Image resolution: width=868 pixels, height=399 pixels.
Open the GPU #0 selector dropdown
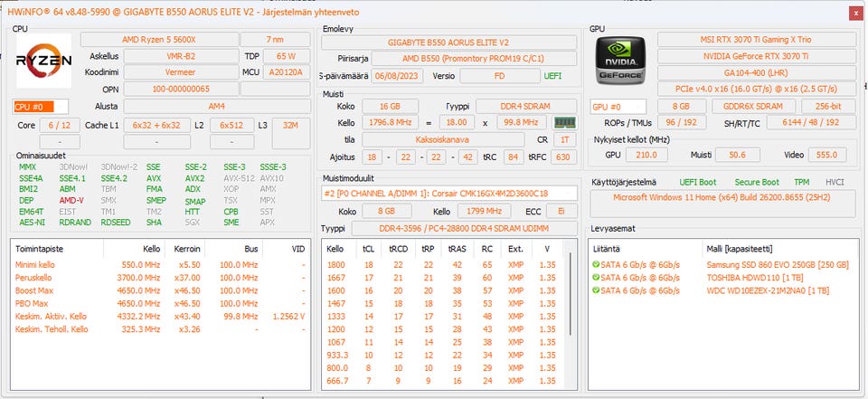[x=618, y=107]
